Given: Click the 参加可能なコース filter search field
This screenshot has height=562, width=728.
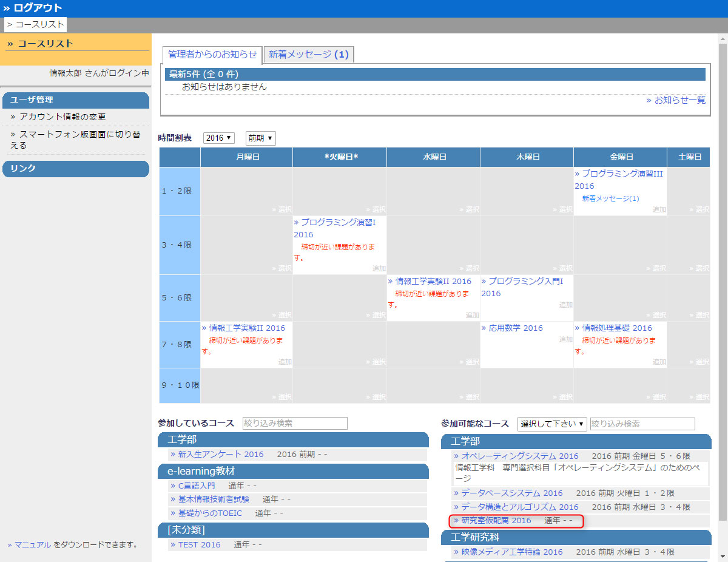Looking at the screenshot, I should click(x=642, y=424).
